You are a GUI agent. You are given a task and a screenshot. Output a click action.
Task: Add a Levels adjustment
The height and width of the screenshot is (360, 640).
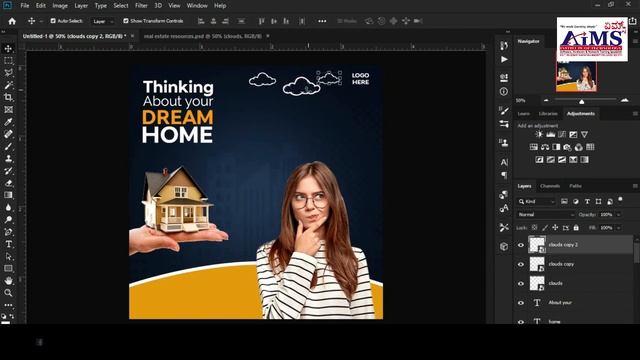coord(551,134)
